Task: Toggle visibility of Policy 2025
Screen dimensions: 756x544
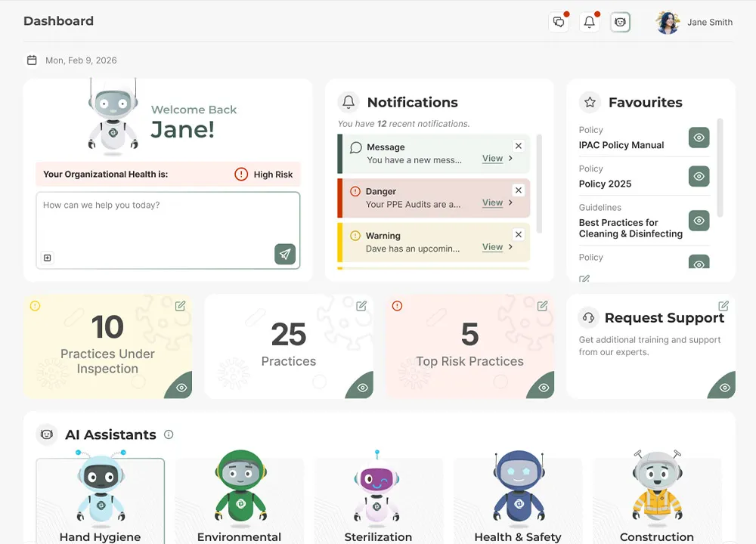Action: coord(699,176)
